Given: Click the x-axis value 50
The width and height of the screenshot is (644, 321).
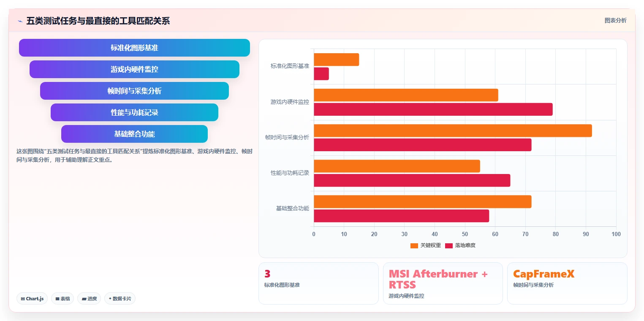Looking at the screenshot, I should (x=465, y=234).
